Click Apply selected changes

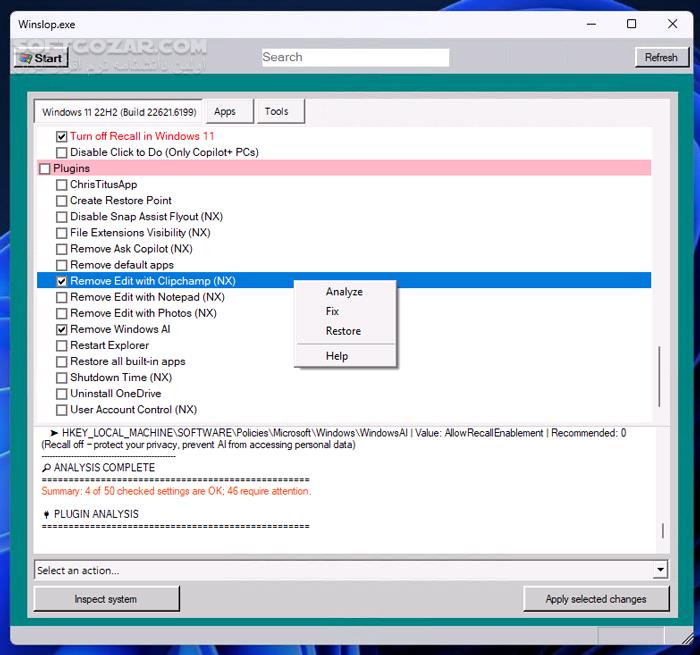point(595,599)
